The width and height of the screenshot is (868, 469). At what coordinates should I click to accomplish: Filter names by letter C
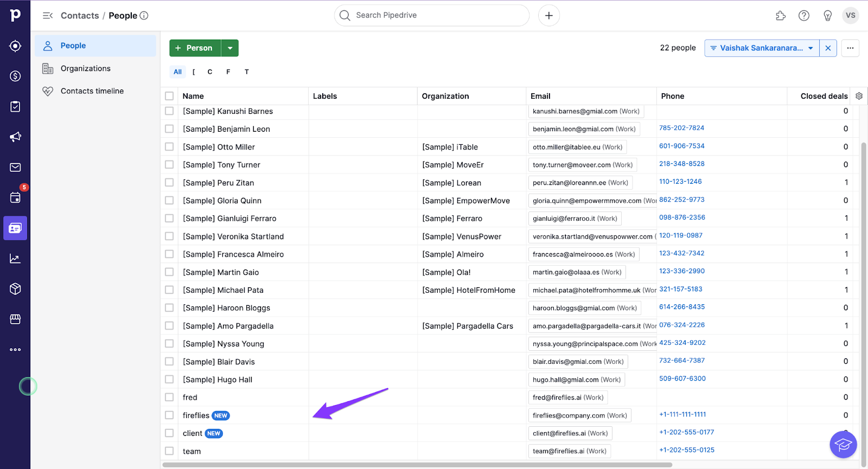click(210, 72)
